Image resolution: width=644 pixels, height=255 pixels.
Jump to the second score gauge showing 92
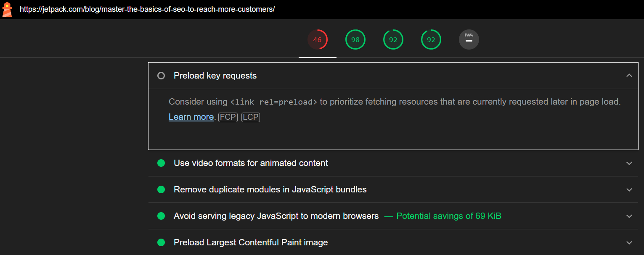[x=431, y=40]
